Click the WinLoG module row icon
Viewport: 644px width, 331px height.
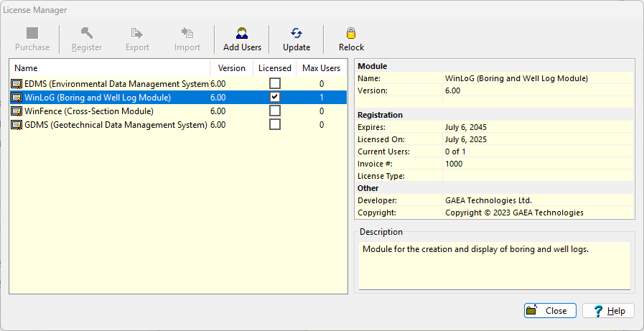click(17, 98)
